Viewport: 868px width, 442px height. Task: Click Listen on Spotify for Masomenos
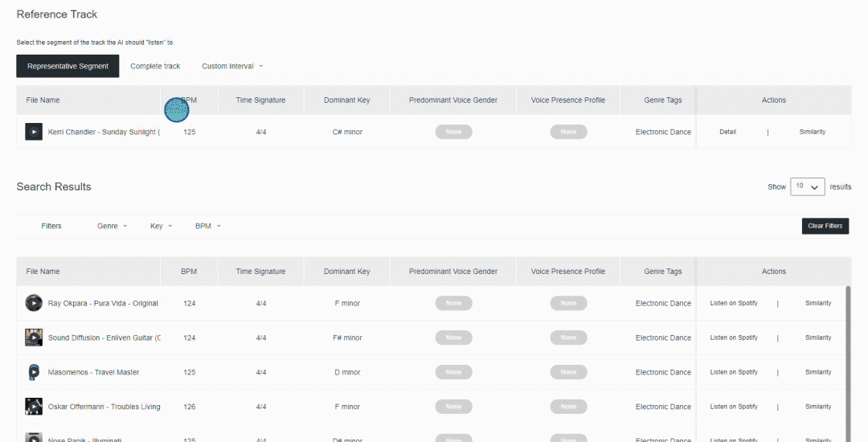[734, 372]
